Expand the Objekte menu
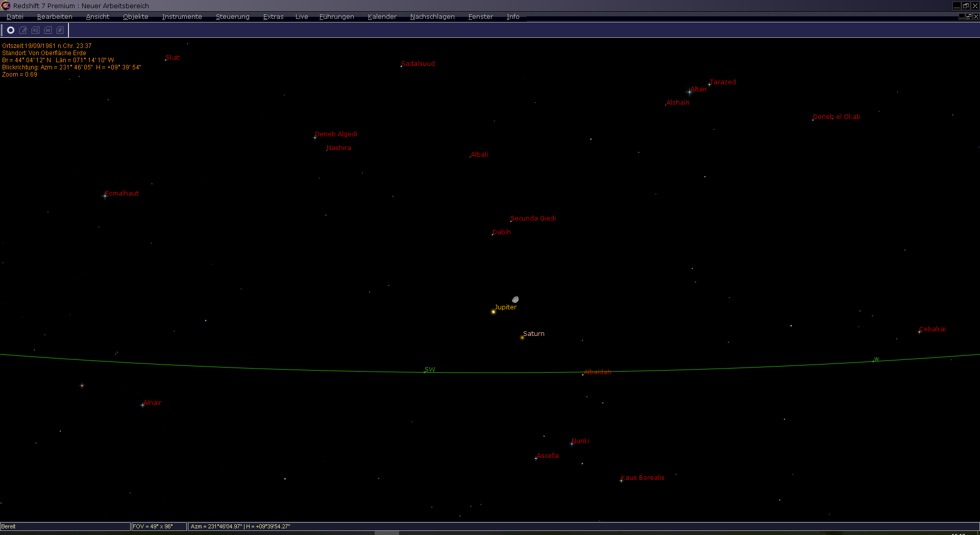This screenshot has height=535, width=980. pyautogui.click(x=135, y=17)
